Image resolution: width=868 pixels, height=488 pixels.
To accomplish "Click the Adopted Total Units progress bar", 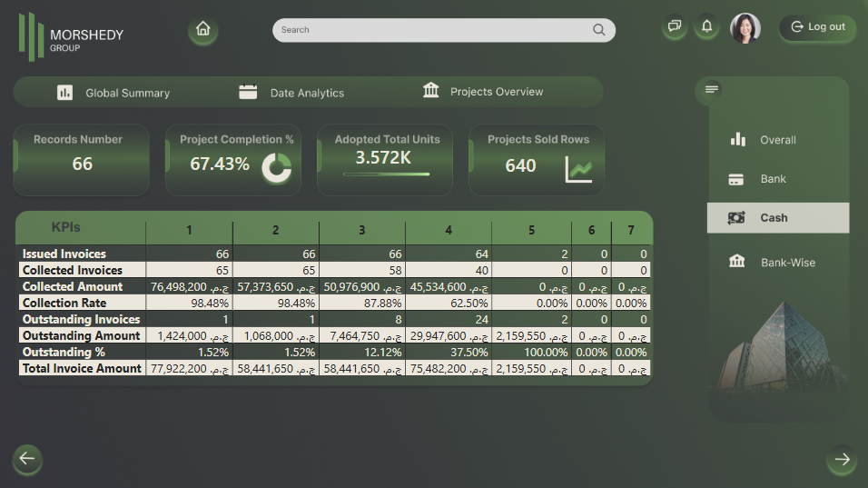I will (x=387, y=174).
